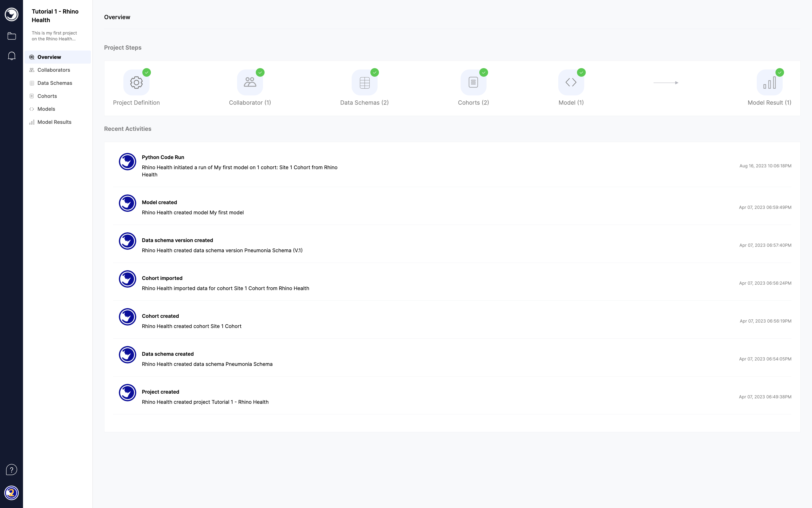Open Model Results in the sidebar
Viewport: 812px width, 508px height.
58,122
